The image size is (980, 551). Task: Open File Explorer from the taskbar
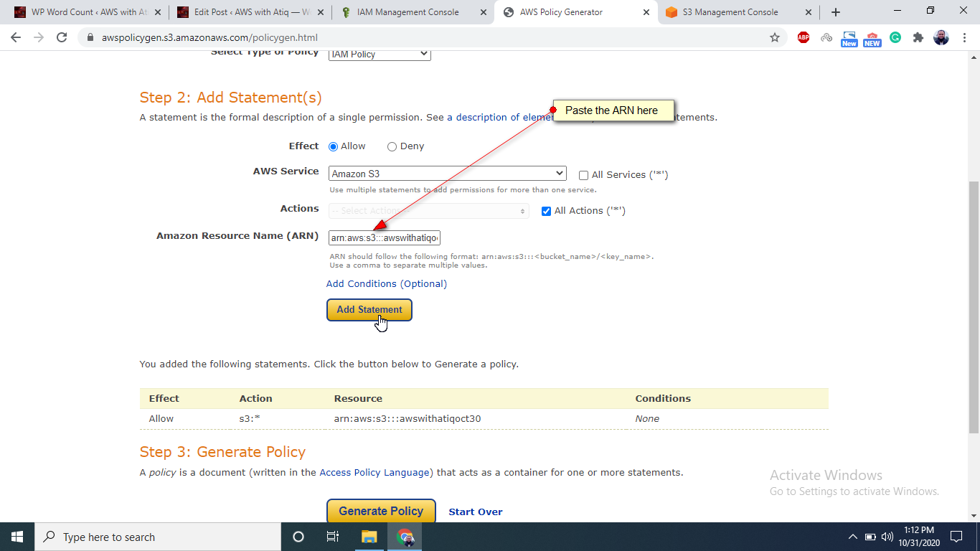pyautogui.click(x=369, y=536)
